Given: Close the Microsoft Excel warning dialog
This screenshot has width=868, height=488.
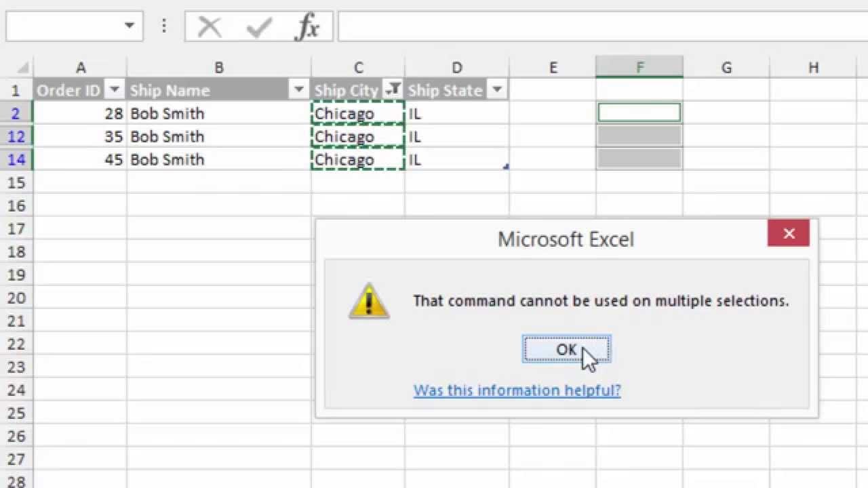Looking at the screenshot, I should click(788, 234).
